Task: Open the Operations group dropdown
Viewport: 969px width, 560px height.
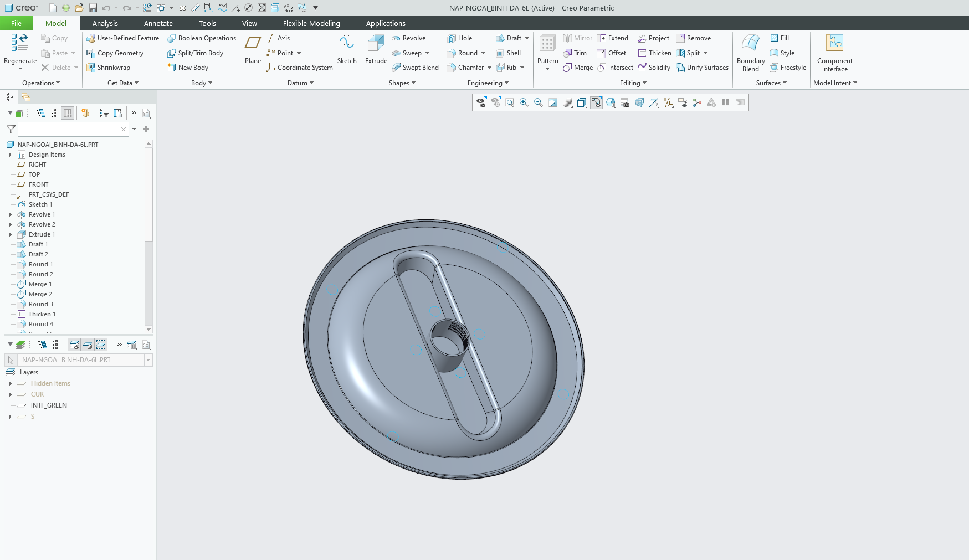Action: 41,83
